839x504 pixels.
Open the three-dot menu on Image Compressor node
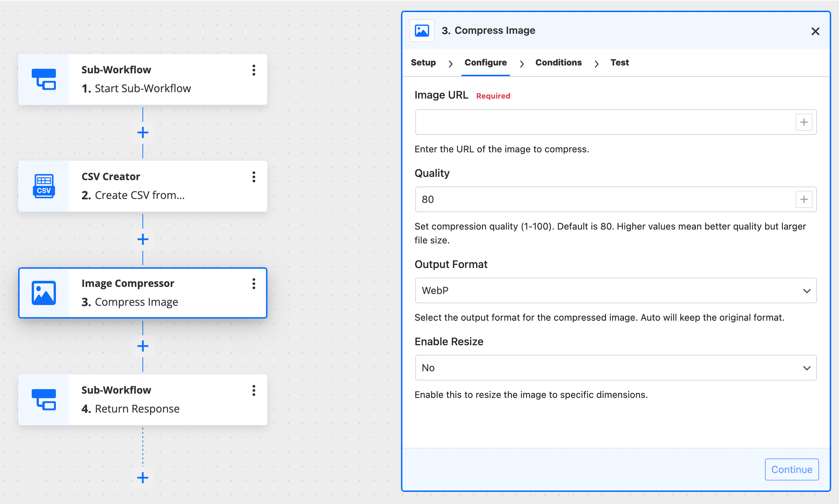point(254,284)
